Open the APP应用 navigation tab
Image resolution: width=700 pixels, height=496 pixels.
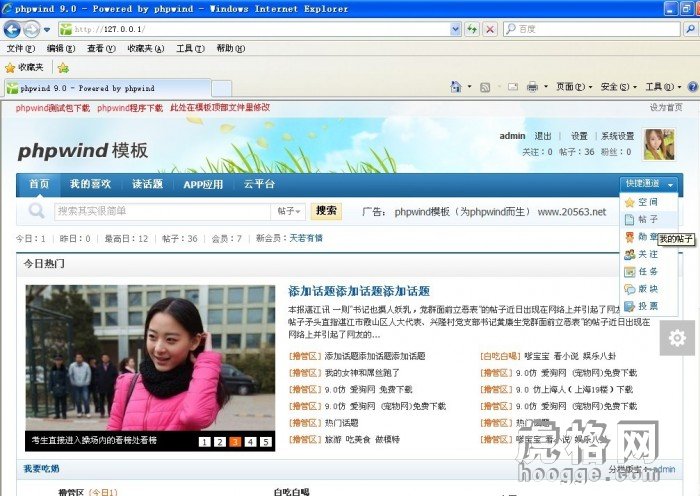(203, 184)
